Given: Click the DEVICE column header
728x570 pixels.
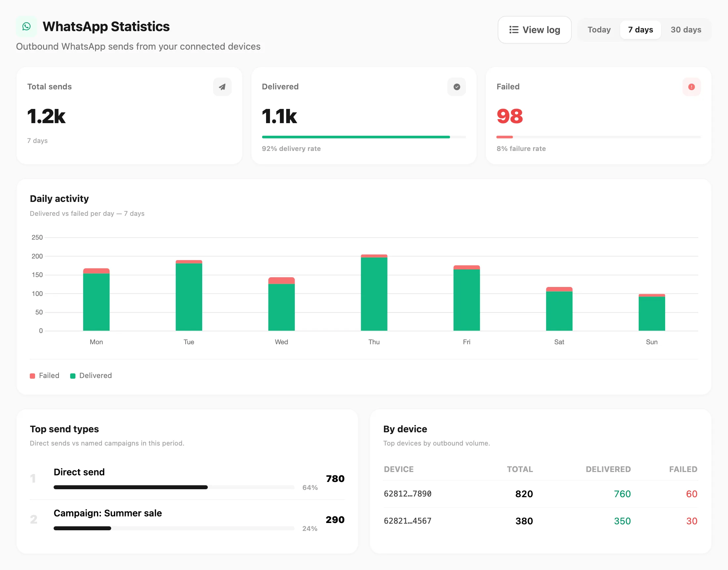Looking at the screenshot, I should coord(399,469).
